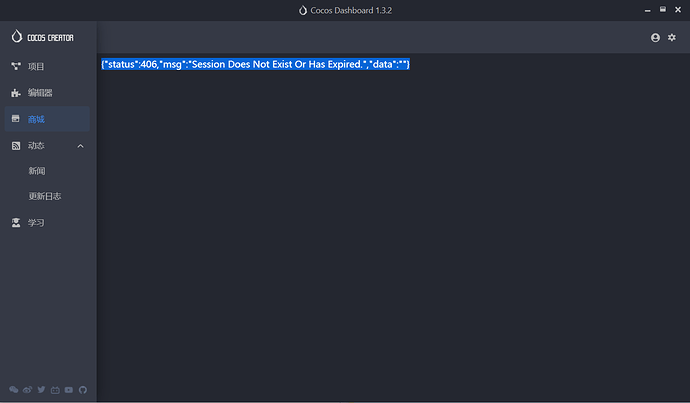Select 商城 store in the sidebar

click(47, 119)
